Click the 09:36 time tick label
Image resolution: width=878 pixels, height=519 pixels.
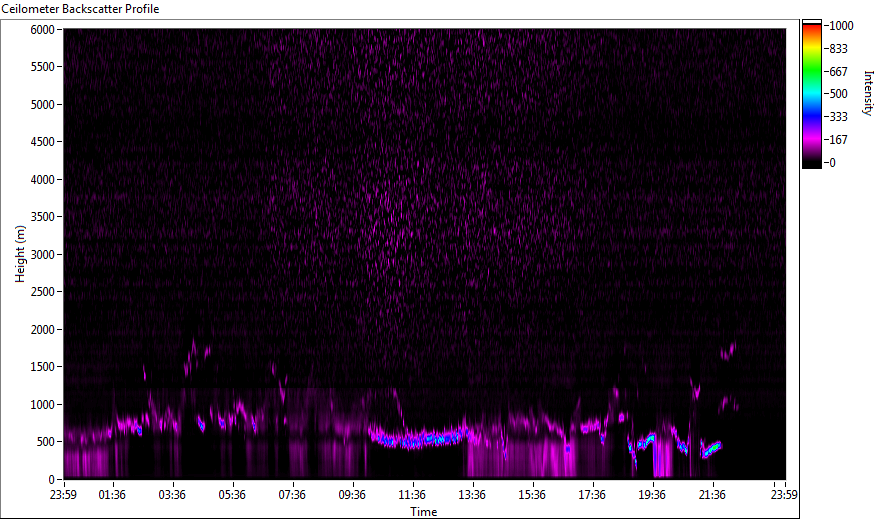[352, 495]
